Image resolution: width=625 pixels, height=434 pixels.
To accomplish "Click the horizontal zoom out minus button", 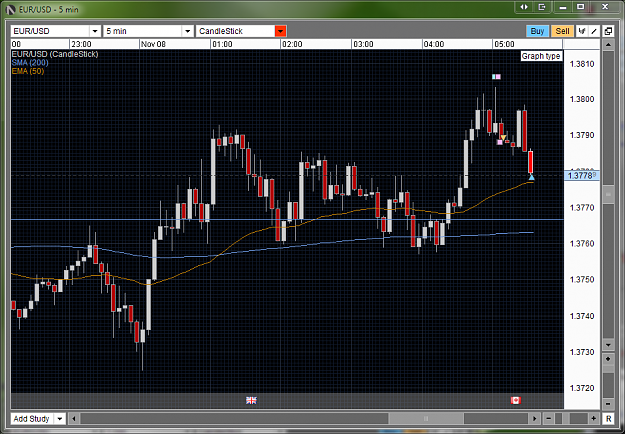I will [548, 419].
